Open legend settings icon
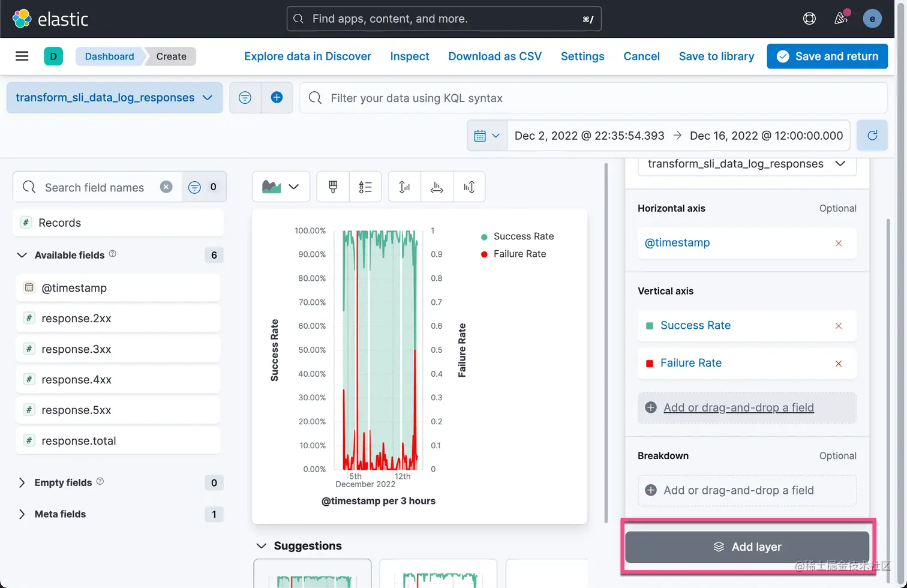Screen dimensions: 907x588 (365, 187)
